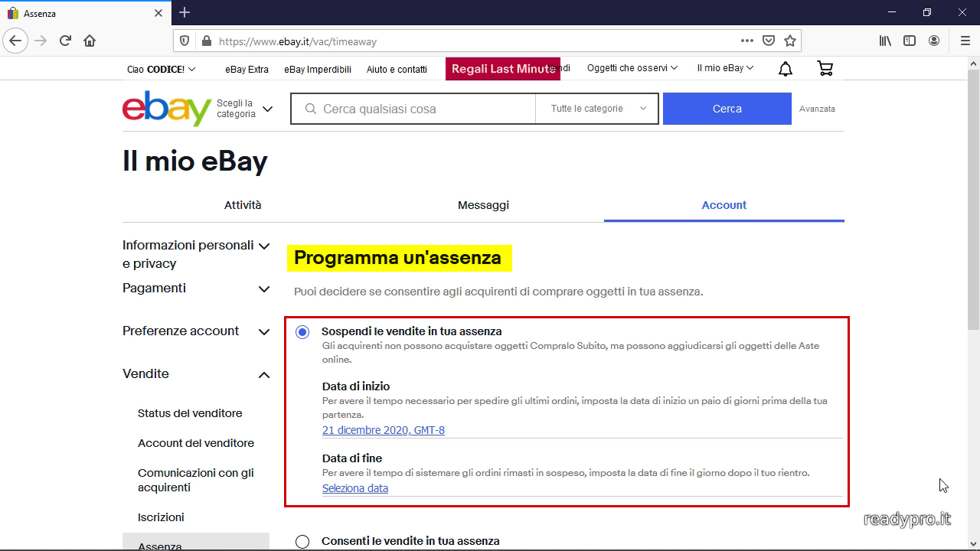This screenshot has width=980, height=551.
Task: Open Comunicazioni con gli acquirenti item
Action: [196, 480]
